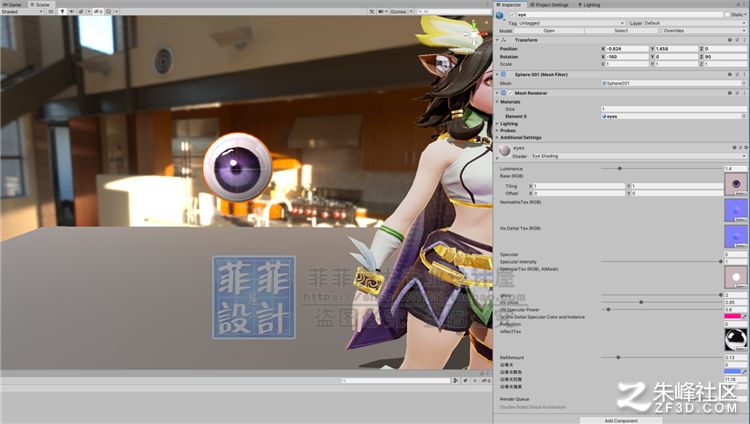750x424 pixels.
Task: Open Transform help icon
Action: pyautogui.click(x=730, y=40)
